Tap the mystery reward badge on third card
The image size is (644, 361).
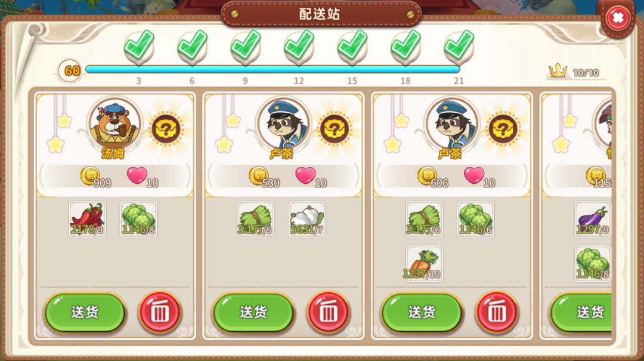click(x=503, y=129)
